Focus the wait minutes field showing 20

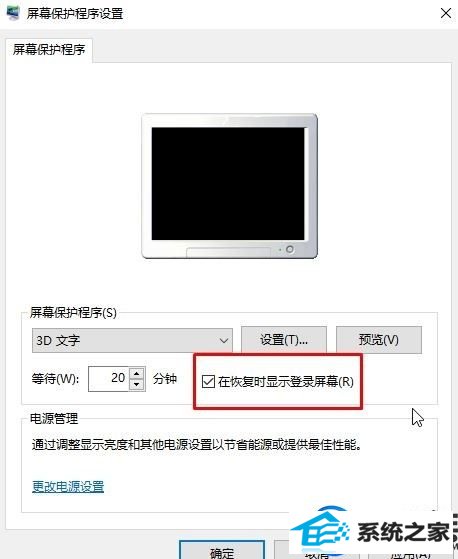(x=108, y=379)
